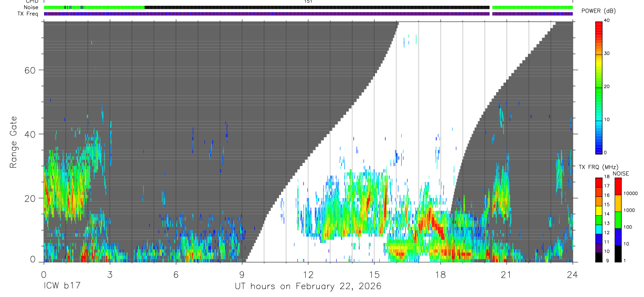Click the 16 label on TX FRQ scale
The height and width of the screenshot is (297, 644).
click(x=606, y=195)
